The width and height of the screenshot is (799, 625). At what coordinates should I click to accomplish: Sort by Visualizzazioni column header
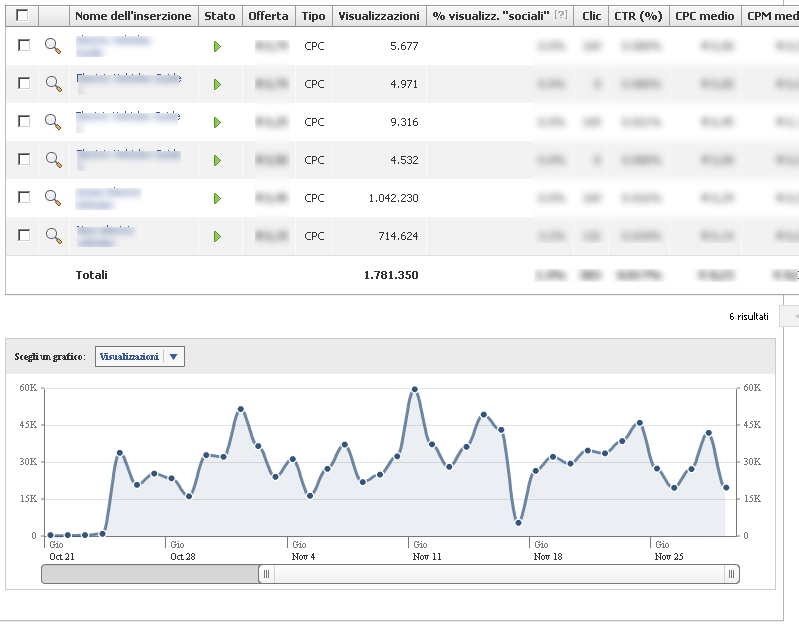coord(379,16)
